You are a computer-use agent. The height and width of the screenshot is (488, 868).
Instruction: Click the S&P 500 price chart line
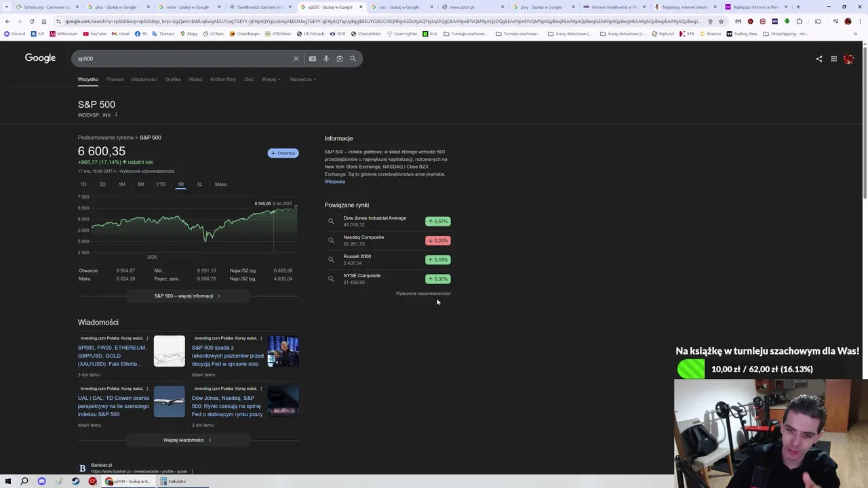[x=193, y=222]
